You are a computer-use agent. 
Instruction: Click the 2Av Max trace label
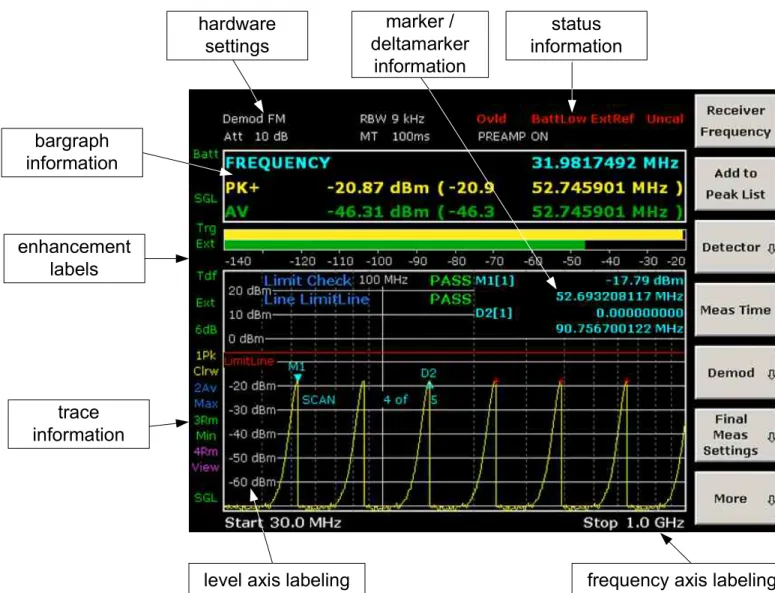tap(206, 396)
